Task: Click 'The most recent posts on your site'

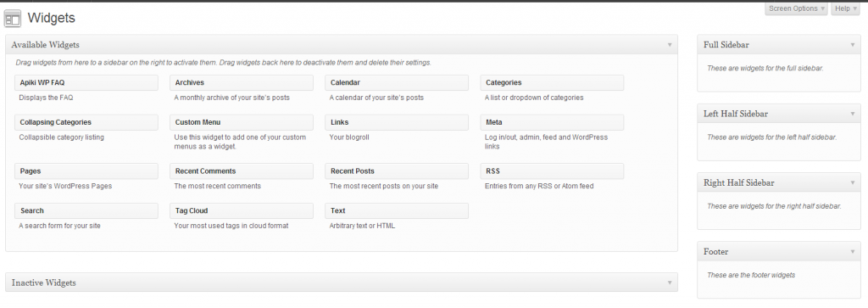Action: [384, 186]
